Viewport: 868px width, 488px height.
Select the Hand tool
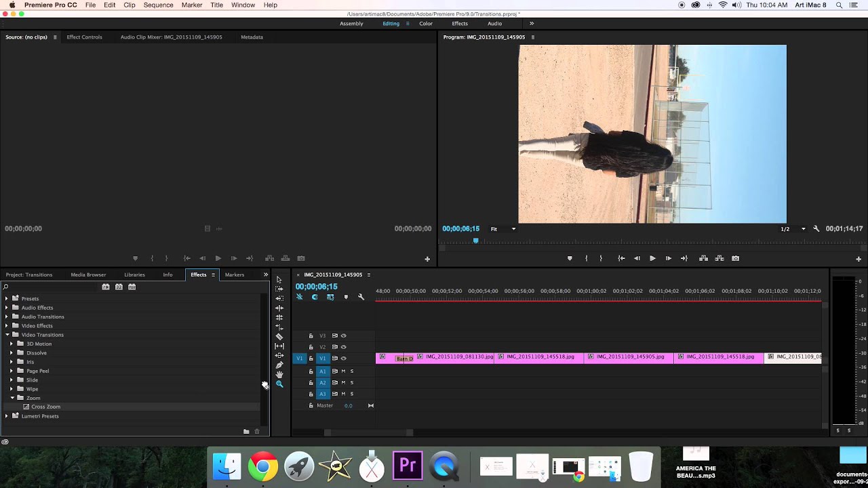(x=279, y=374)
